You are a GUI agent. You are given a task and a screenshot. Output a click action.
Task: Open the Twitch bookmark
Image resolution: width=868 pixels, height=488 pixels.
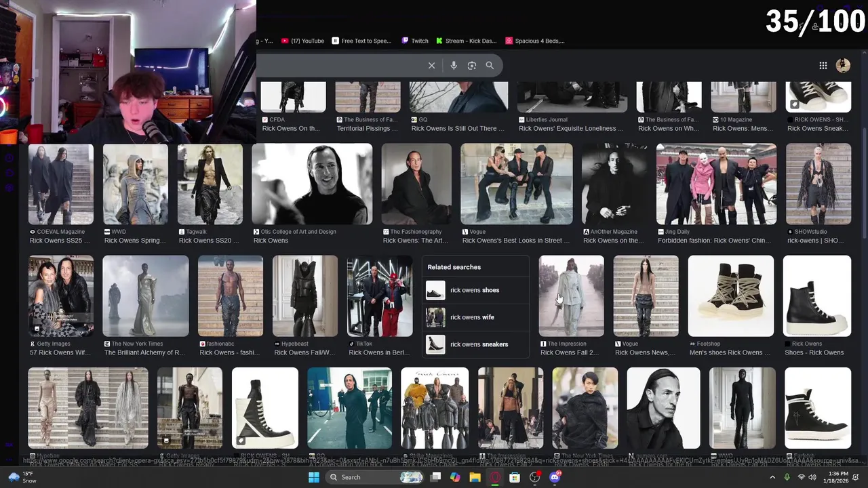click(x=415, y=41)
